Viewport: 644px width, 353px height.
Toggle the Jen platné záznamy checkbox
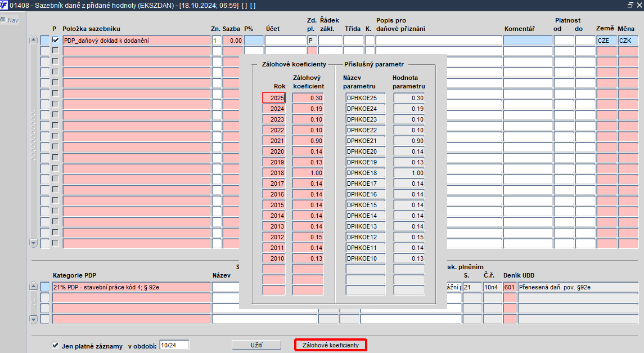(55, 345)
